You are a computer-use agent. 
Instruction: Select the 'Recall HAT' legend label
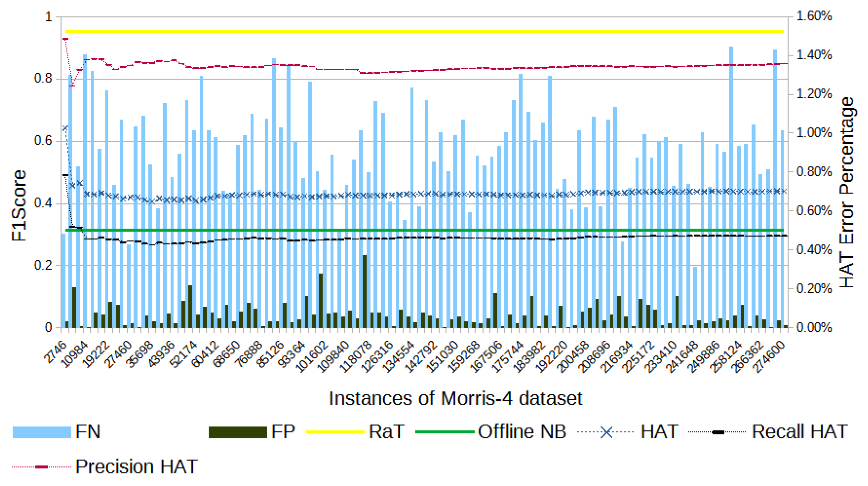(x=800, y=432)
